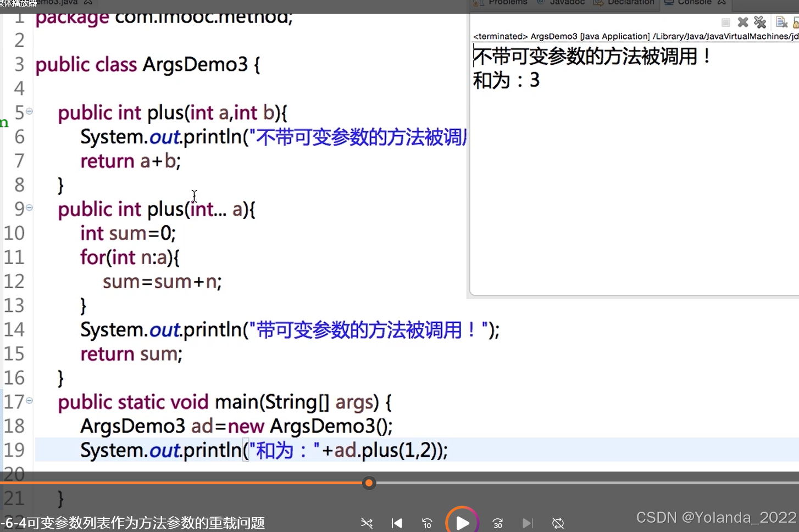Open the Javadoc tab
The width and height of the screenshot is (799, 532).
click(x=562, y=3)
